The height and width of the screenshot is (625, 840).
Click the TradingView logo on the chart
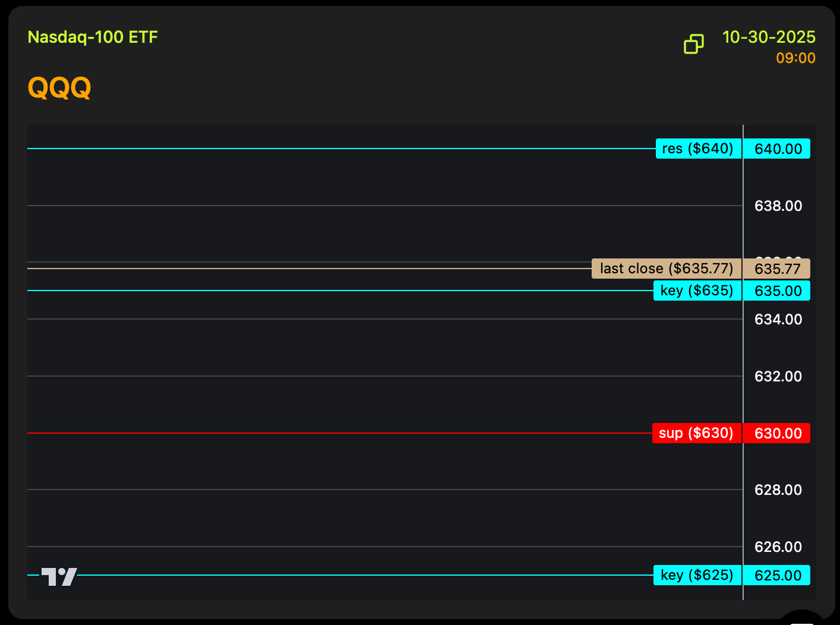pos(59,576)
